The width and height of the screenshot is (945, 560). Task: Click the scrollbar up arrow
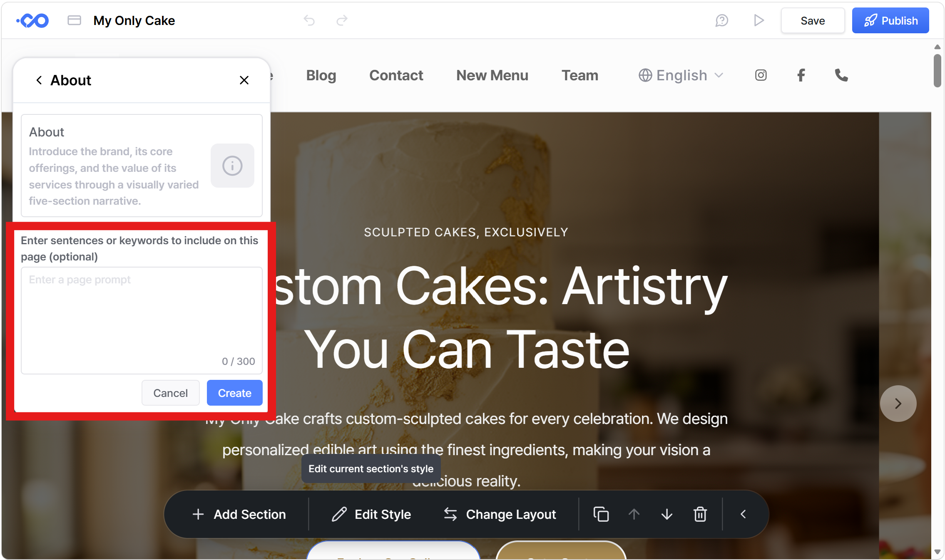(x=937, y=47)
